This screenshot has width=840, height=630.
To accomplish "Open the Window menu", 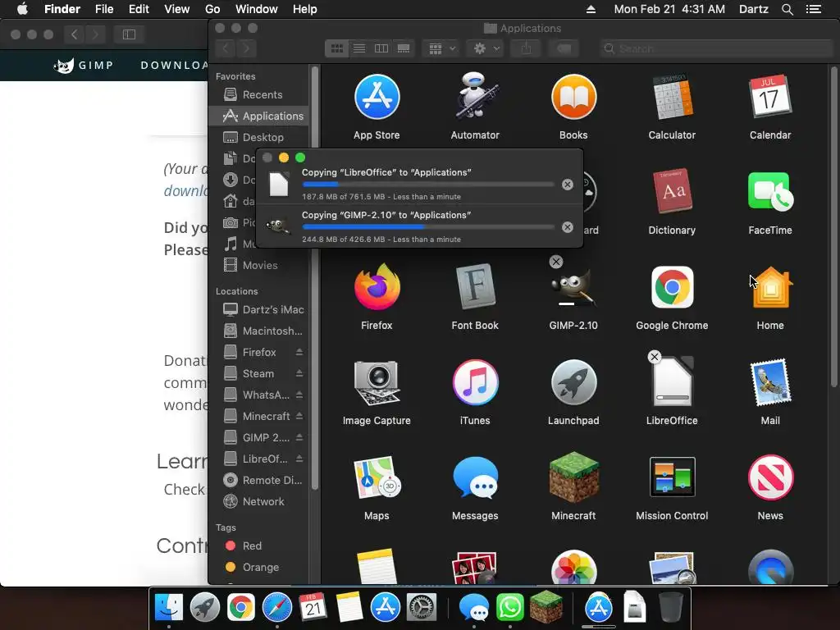I will [257, 9].
